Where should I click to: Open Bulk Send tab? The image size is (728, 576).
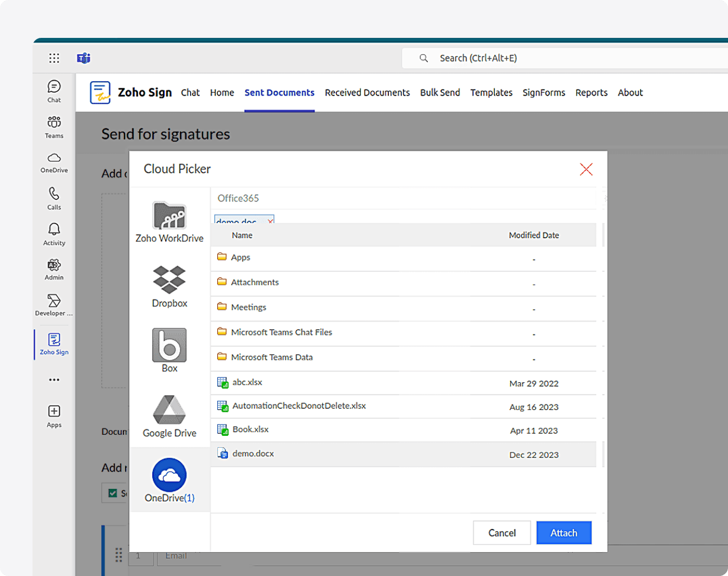click(x=440, y=93)
